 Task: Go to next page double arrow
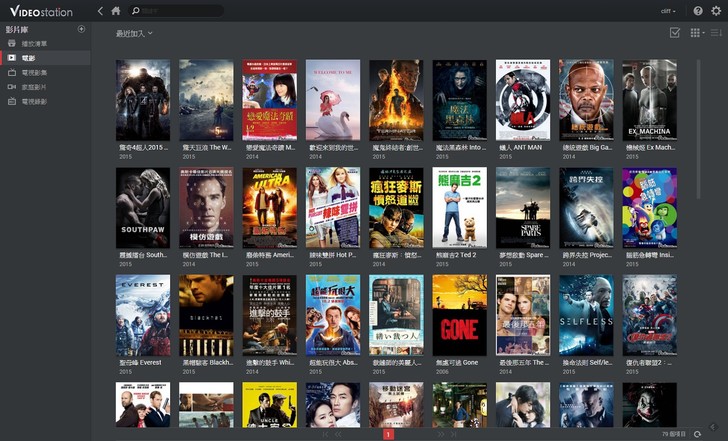(440, 435)
